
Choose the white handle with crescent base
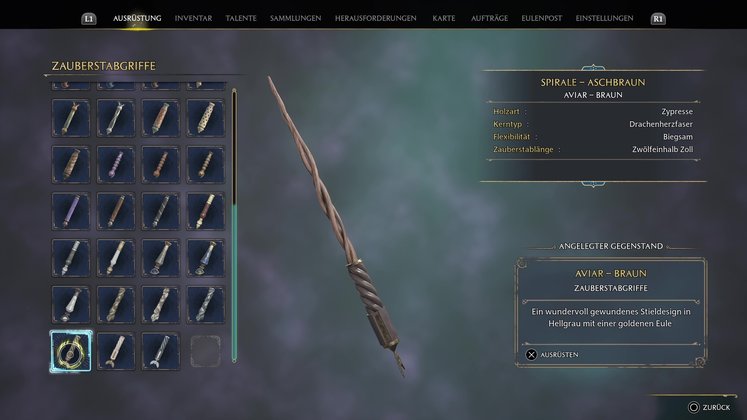pyautogui.click(x=115, y=351)
